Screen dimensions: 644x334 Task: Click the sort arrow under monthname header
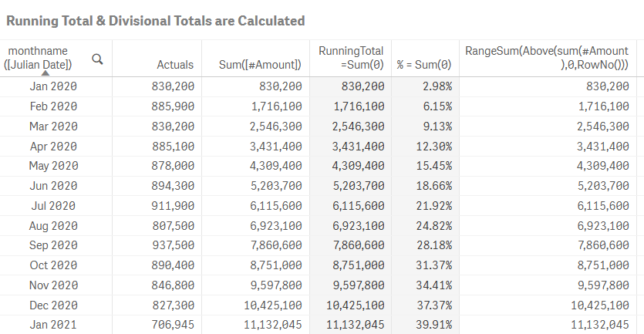point(46,73)
